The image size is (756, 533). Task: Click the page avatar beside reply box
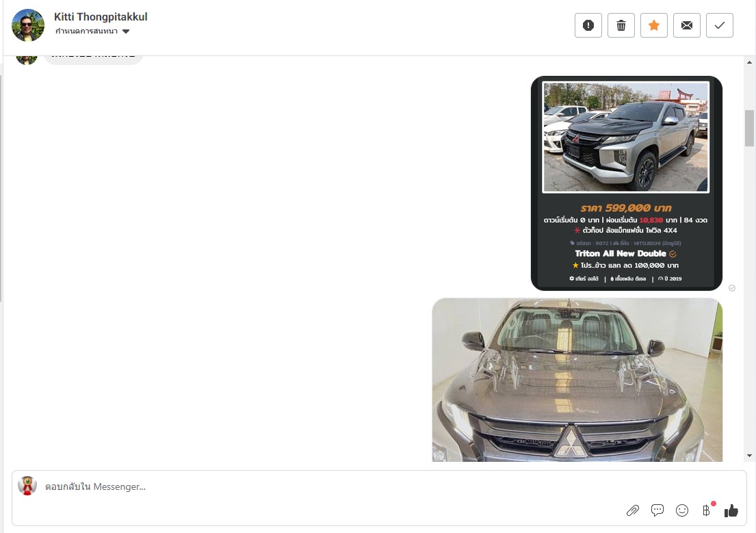point(27,486)
